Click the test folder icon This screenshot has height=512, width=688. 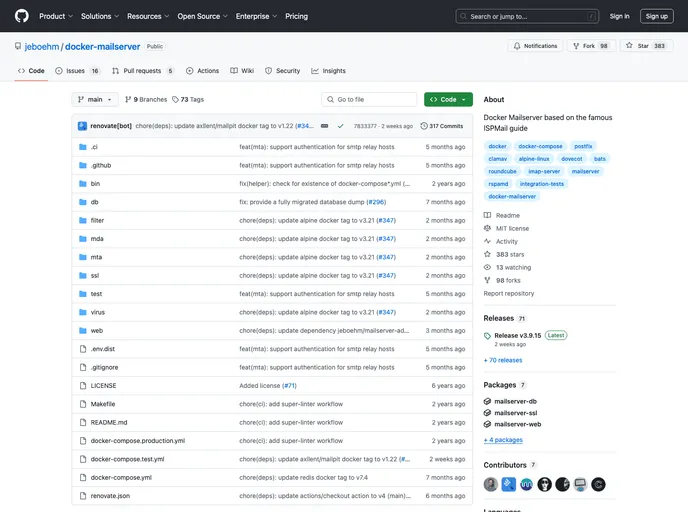(82, 294)
